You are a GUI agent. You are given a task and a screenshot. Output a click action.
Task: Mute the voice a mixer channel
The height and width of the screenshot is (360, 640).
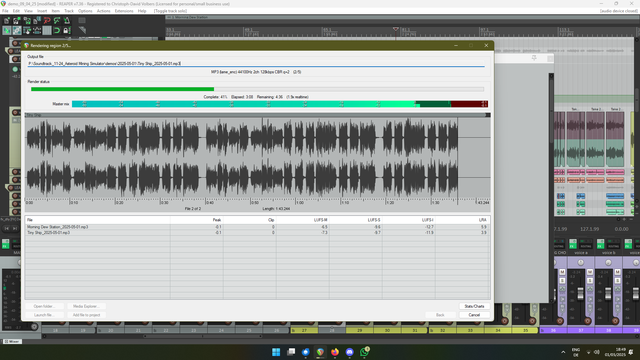(590, 272)
